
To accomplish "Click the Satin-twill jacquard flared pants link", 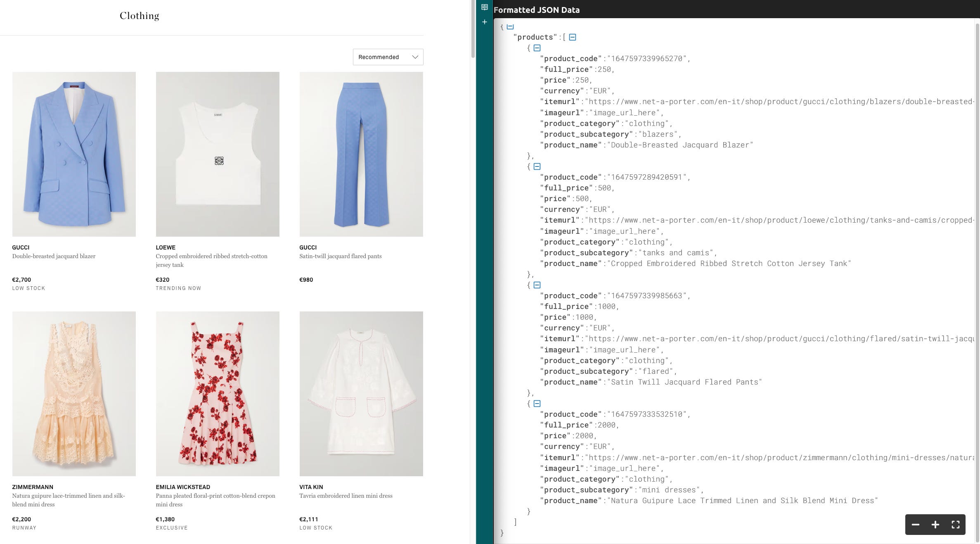I will 340,256.
